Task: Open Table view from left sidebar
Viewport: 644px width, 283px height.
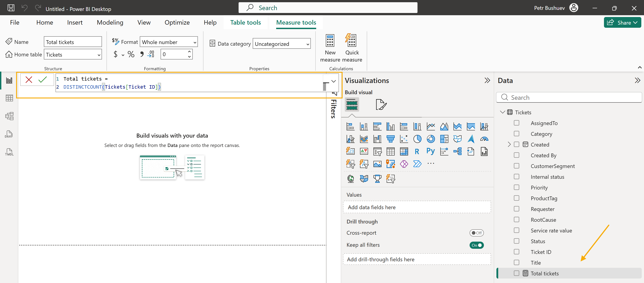Action: coord(9,98)
